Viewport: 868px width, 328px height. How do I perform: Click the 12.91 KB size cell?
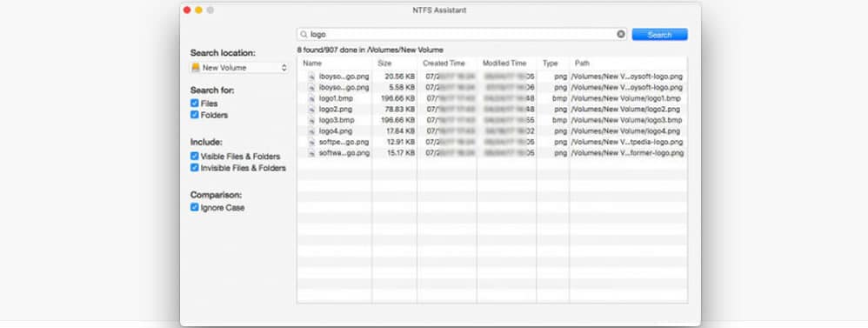400,142
